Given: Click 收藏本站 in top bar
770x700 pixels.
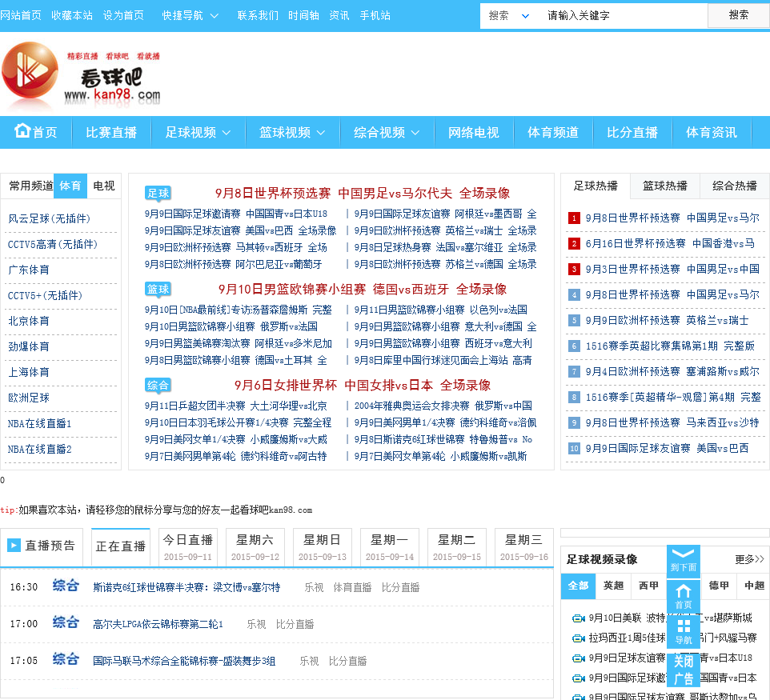Looking at the screenshot, I should (x=72, y=16).
